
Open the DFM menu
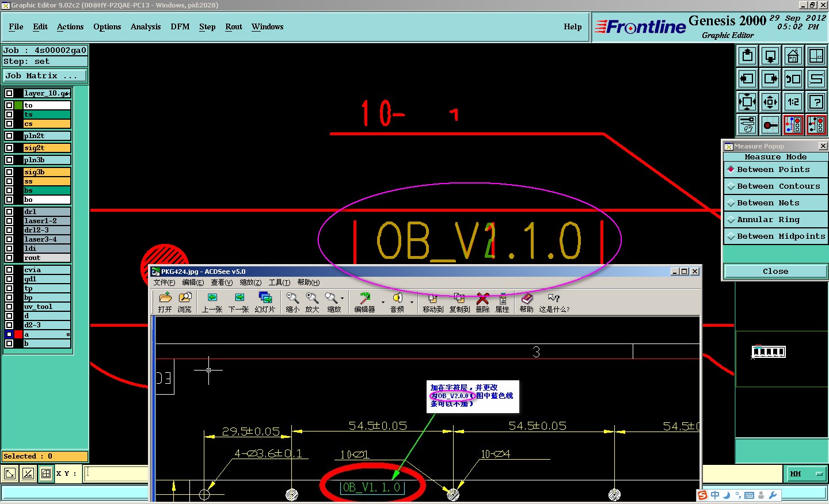point(180,26)
